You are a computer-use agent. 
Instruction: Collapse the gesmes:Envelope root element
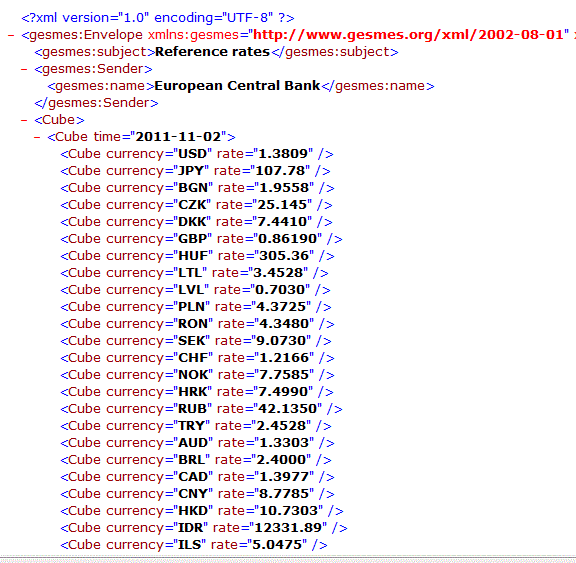[x=11, y=35]
